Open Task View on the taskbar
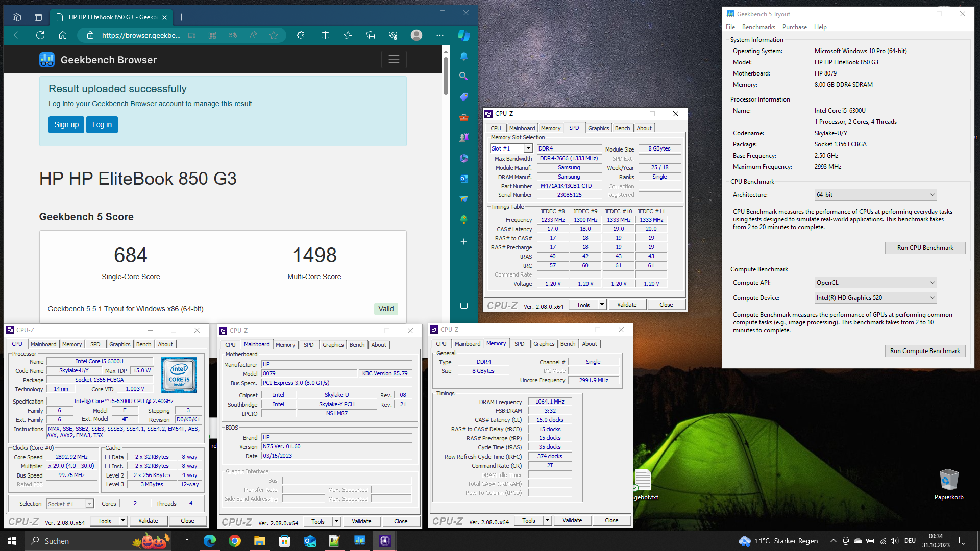The image size is (980, 551). pyautogui.click(x=184, y=541)
